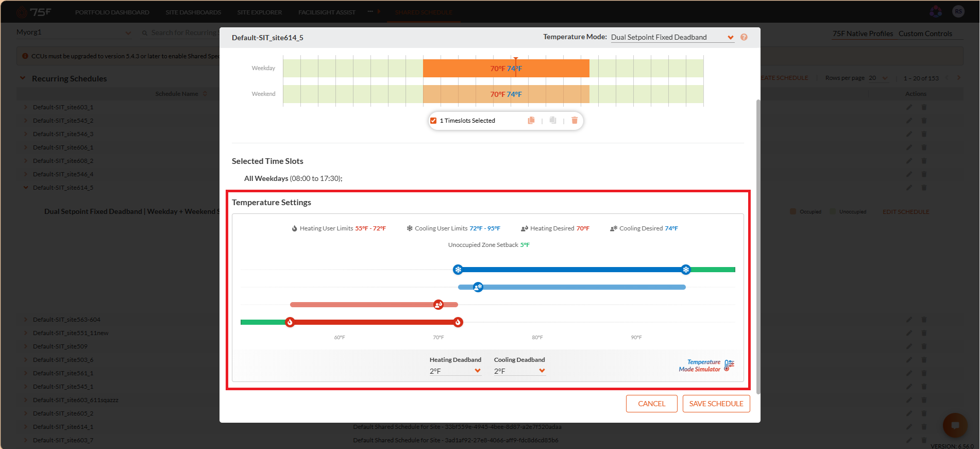Viewport: 980px width, 449px height.
Task: Open the Portfolio Dashboard tab
Action: coord(112,12)
